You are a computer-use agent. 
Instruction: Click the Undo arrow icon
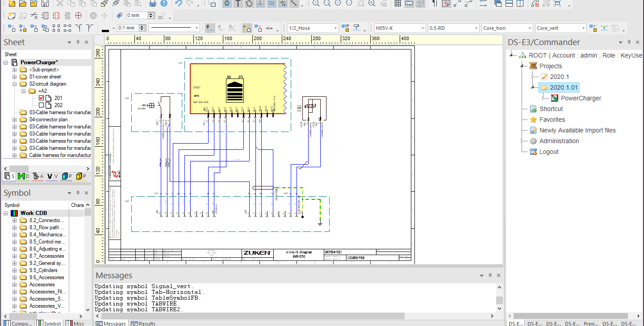coord(179,4)
